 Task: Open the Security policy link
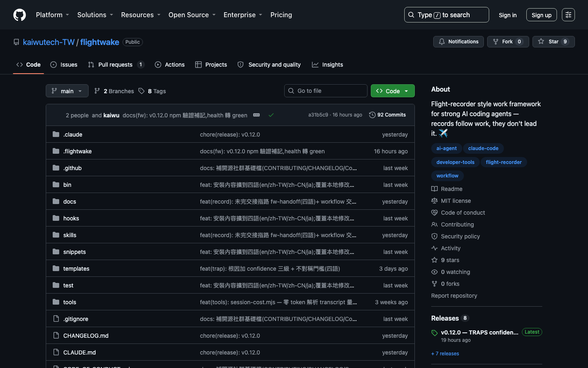456,236
